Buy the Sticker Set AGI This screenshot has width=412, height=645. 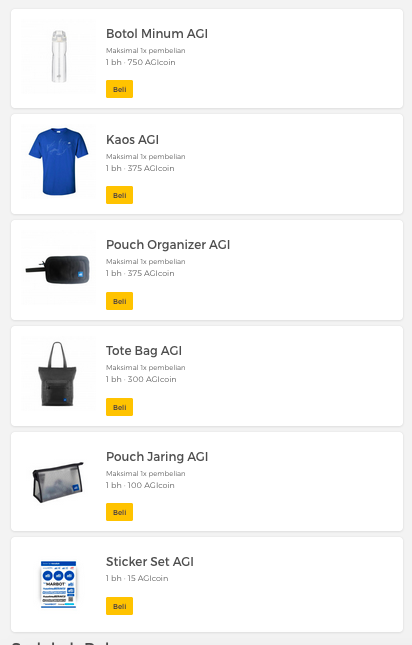tap(119, 606)
